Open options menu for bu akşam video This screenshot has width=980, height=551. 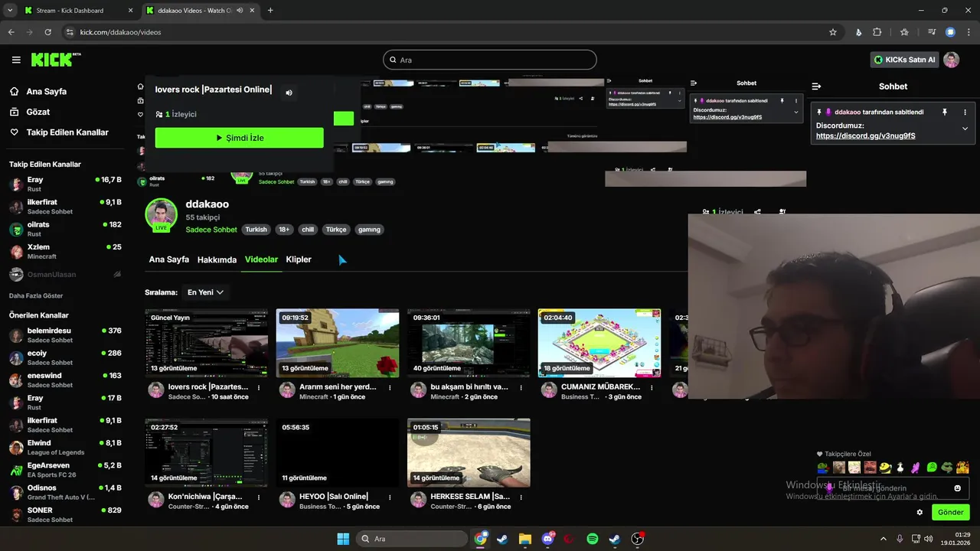point(521,387)
